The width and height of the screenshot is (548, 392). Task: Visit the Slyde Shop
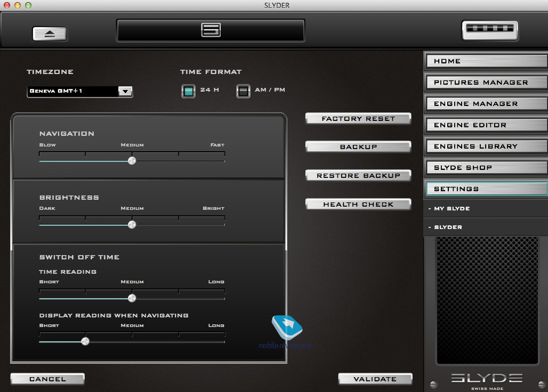(x=487, y=168)
